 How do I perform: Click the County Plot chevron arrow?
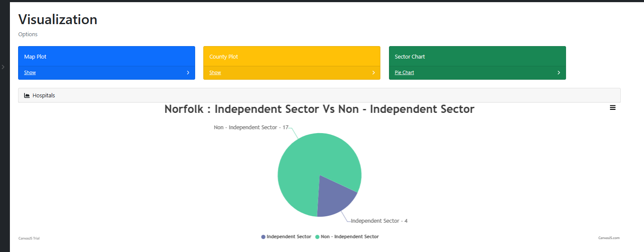point(373,73)
